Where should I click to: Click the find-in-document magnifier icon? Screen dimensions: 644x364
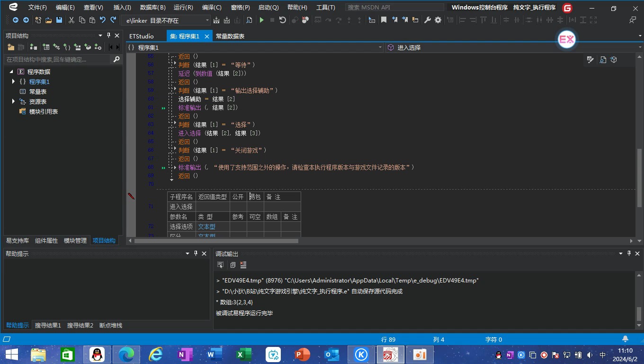(x=249, y=20)
